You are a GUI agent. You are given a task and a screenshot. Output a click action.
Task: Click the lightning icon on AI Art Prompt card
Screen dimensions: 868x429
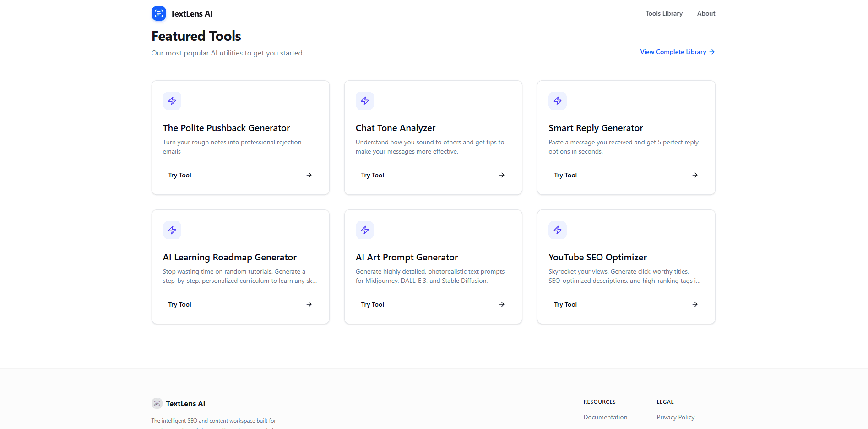tap(364, 230)
